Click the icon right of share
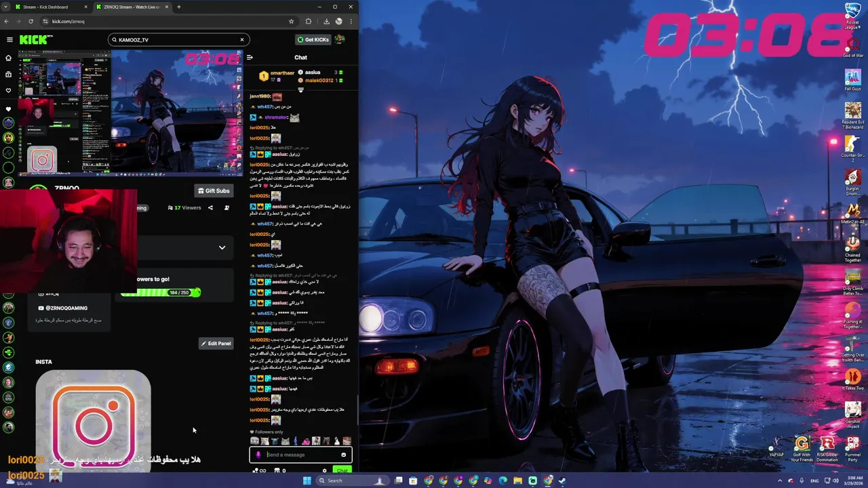 click(226, 207)
